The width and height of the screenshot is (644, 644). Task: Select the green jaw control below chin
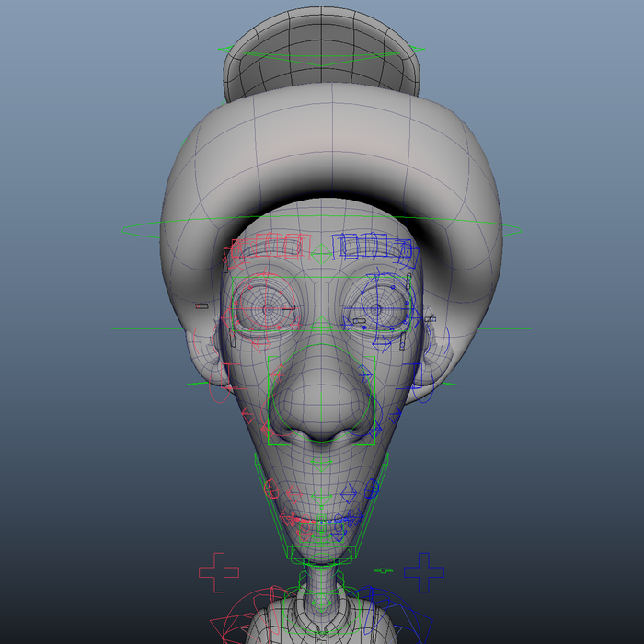point(320,553)
